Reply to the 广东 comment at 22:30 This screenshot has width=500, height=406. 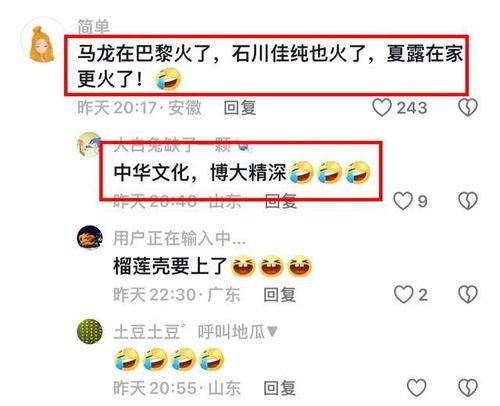coord(279,295)
